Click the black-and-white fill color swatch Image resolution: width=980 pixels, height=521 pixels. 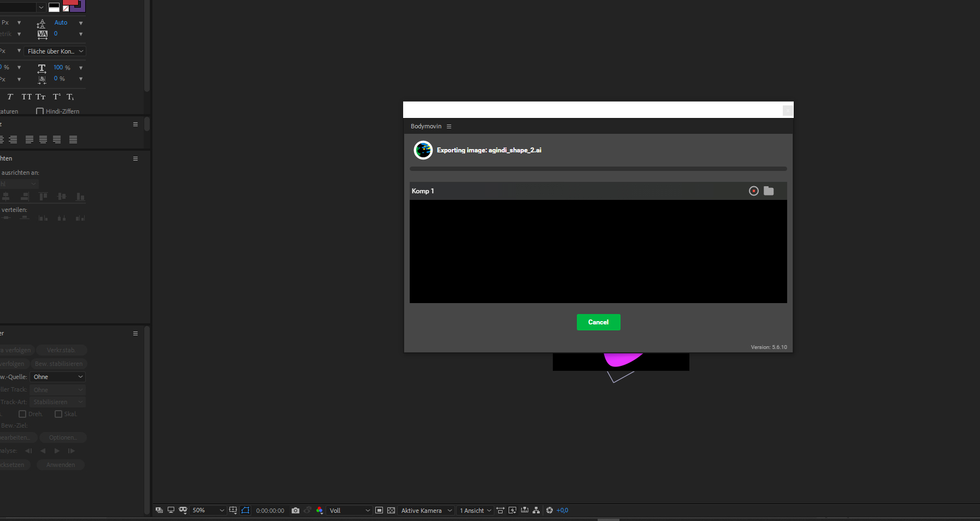click(54, 7)
